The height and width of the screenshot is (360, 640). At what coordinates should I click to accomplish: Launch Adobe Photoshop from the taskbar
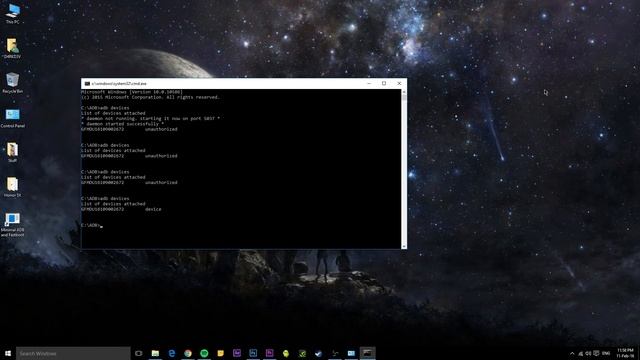pos(253,353)
